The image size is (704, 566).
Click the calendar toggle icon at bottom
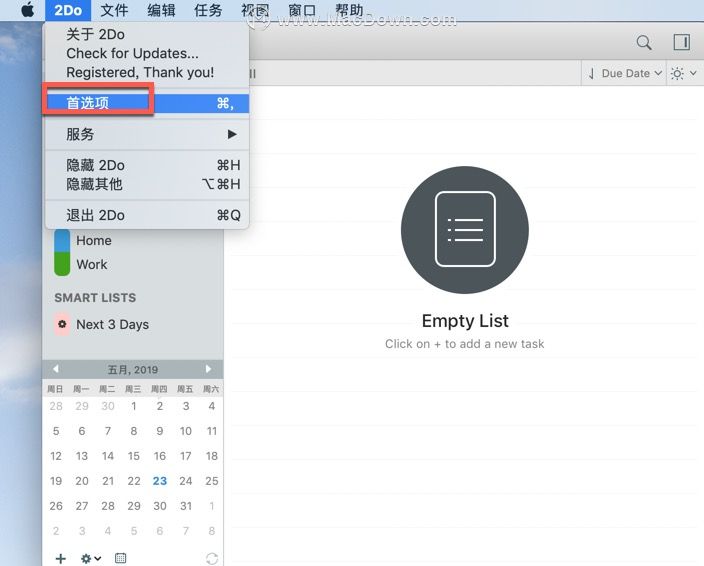pyautogui.click(x=120, y=558)
